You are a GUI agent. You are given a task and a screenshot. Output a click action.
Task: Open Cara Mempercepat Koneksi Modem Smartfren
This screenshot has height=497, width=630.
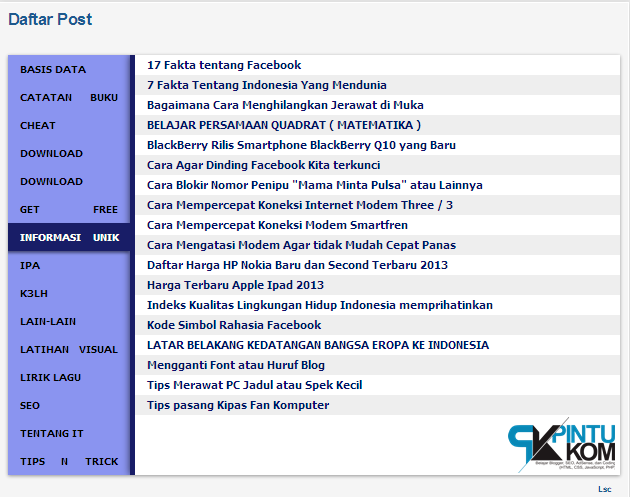(277, 225)
